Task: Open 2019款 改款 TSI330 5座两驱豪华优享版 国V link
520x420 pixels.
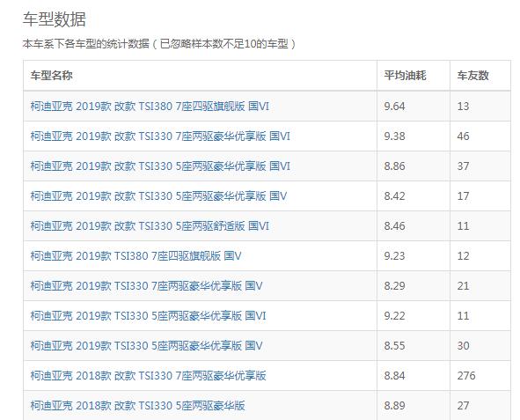Action: click(158, 195)
